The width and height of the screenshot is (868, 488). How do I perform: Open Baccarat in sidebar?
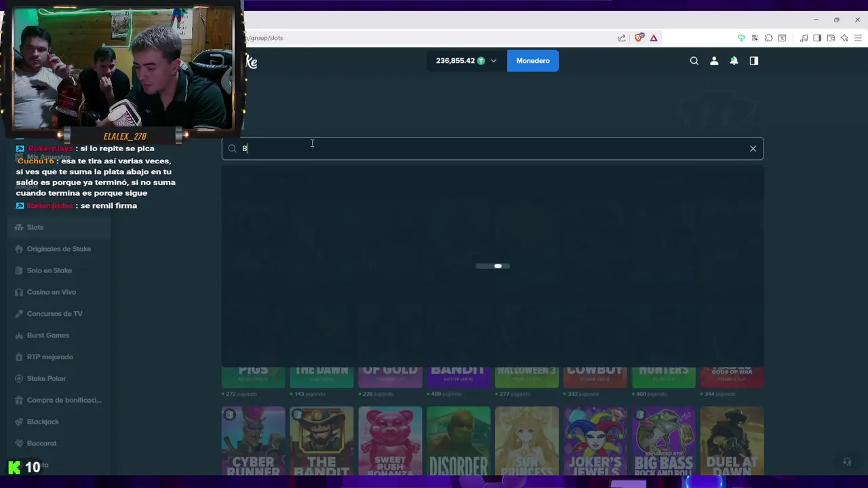click(42, 443)
